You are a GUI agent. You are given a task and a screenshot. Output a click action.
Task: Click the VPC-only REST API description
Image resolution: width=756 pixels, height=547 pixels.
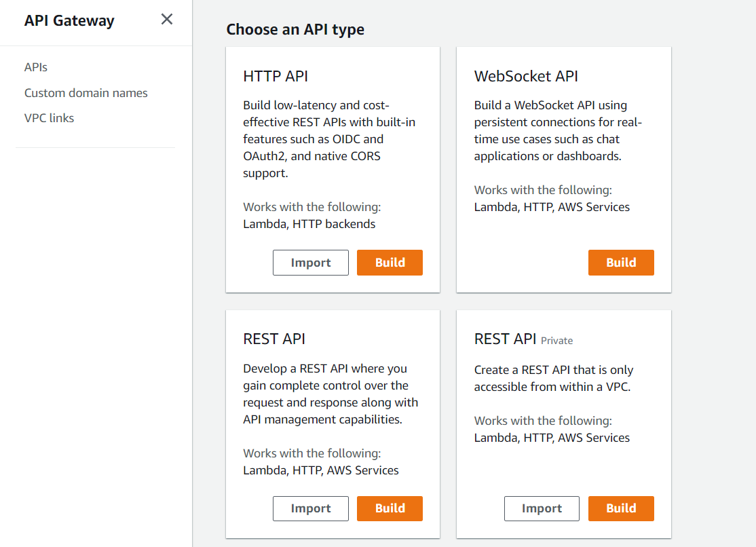pos(554,379)
